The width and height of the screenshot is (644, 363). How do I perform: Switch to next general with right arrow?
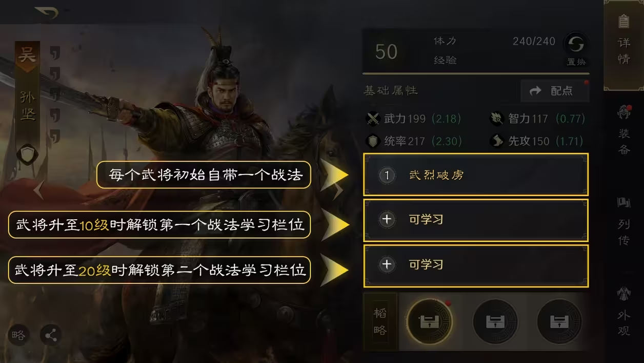tap(338, 190)
